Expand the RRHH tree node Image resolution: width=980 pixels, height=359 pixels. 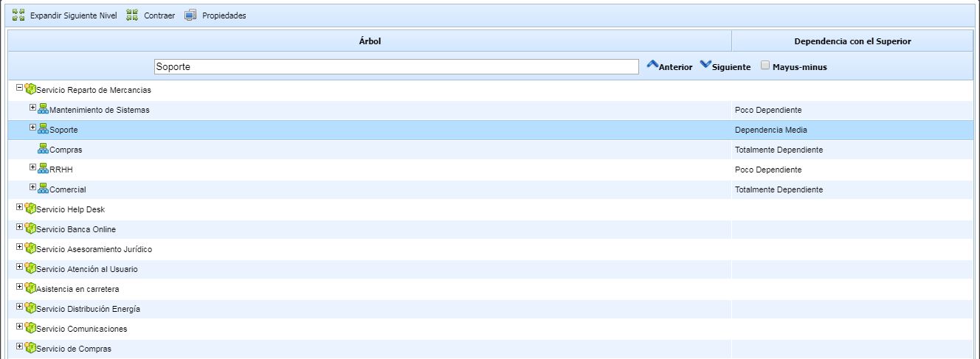(x=32, y=168)
